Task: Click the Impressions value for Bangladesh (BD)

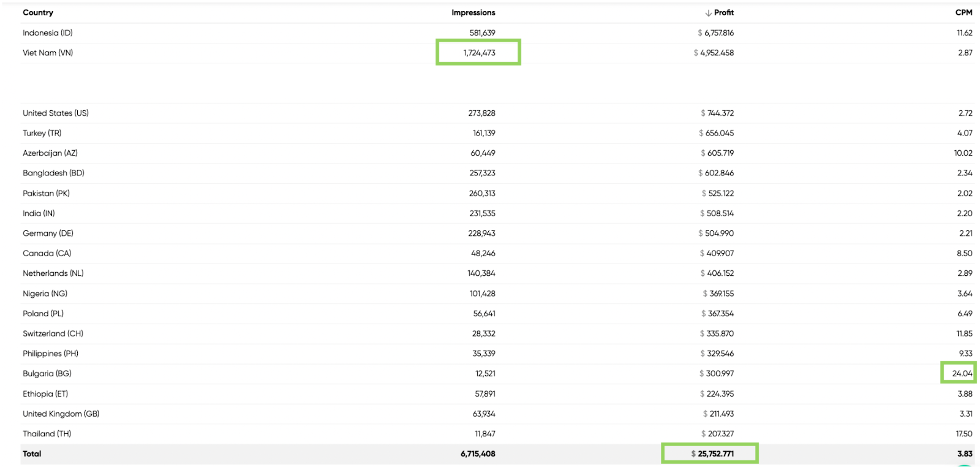Action: pyautogui.click(x=481, y=173)
